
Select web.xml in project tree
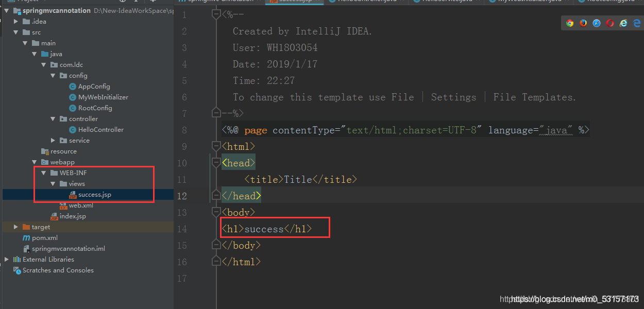click(x=81, y=205)
